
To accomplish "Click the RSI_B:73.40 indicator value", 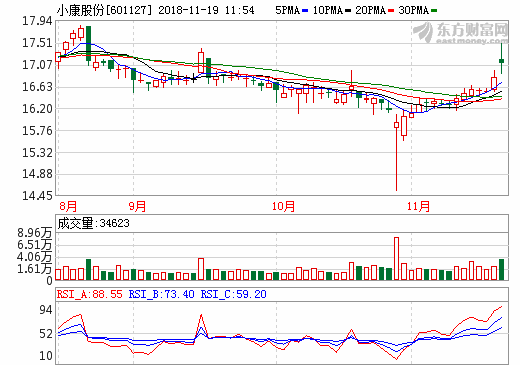I will [162, 294].
